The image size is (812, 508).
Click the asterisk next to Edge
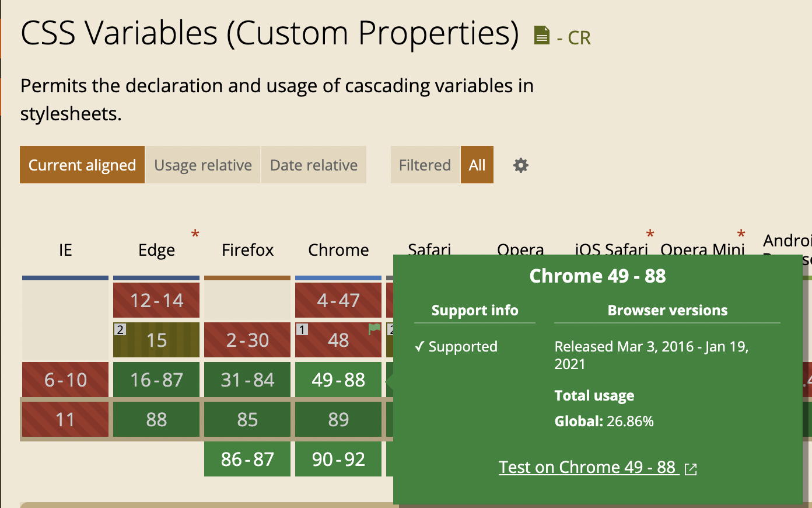(x=195, y=235)
